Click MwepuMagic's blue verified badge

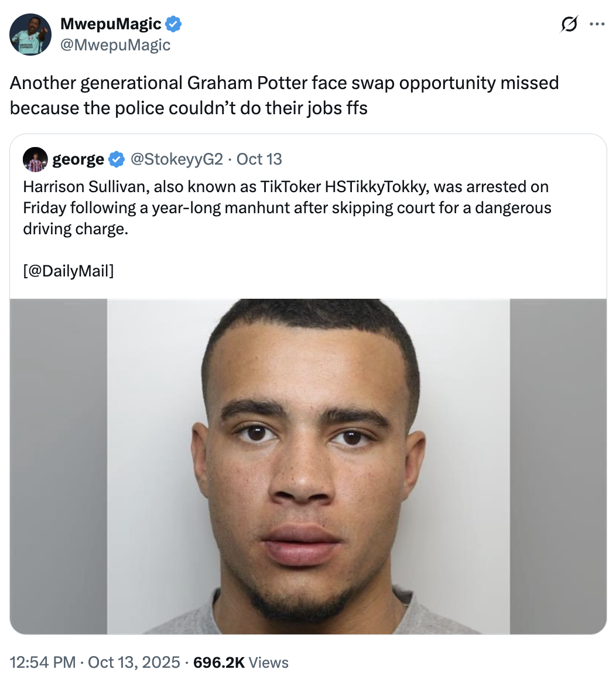click(x=174, y=24)
